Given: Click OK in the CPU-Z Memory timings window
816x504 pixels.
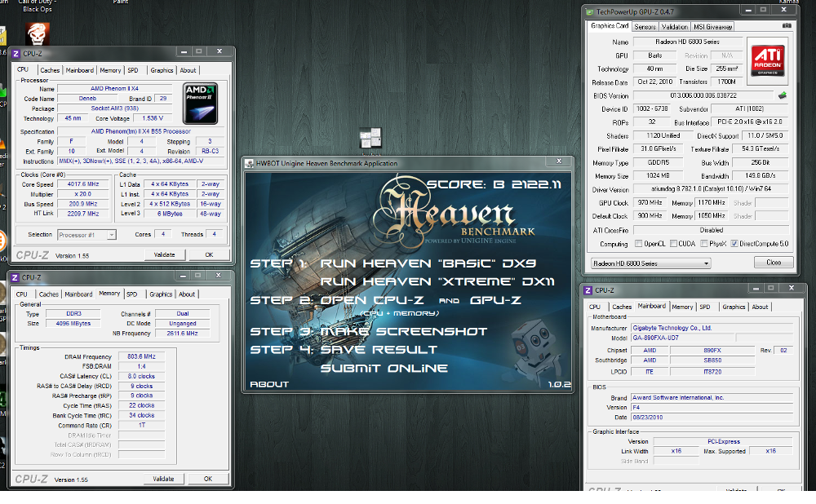Looking at the screenshot, I should [208, 479].
